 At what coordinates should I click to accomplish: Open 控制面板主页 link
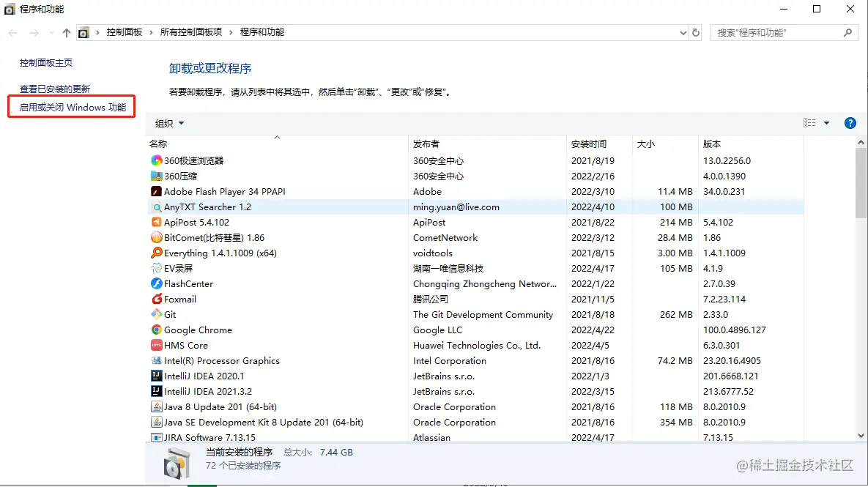click(46, 63)
